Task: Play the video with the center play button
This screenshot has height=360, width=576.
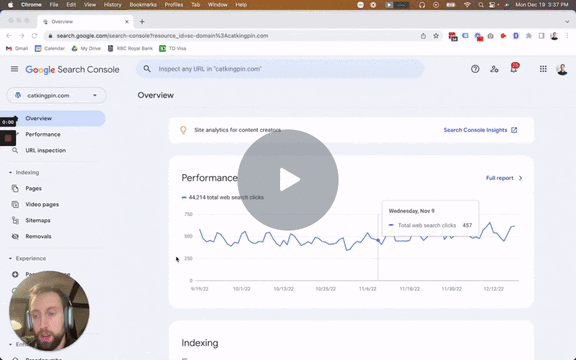Action: point(288,180)
